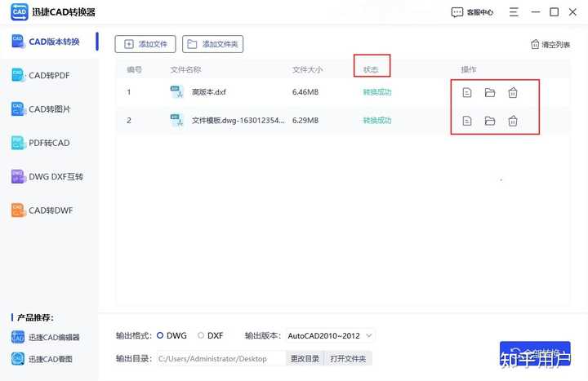Viewport: 588px width, 381px height.
Task: Click the CAD版本转换 sidebar icon
Action: point(18,42)
